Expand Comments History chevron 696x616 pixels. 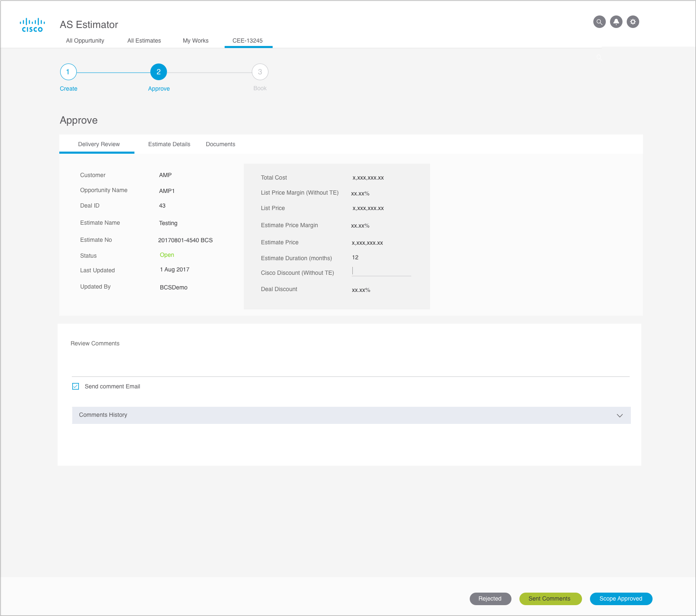pos(620,416)
